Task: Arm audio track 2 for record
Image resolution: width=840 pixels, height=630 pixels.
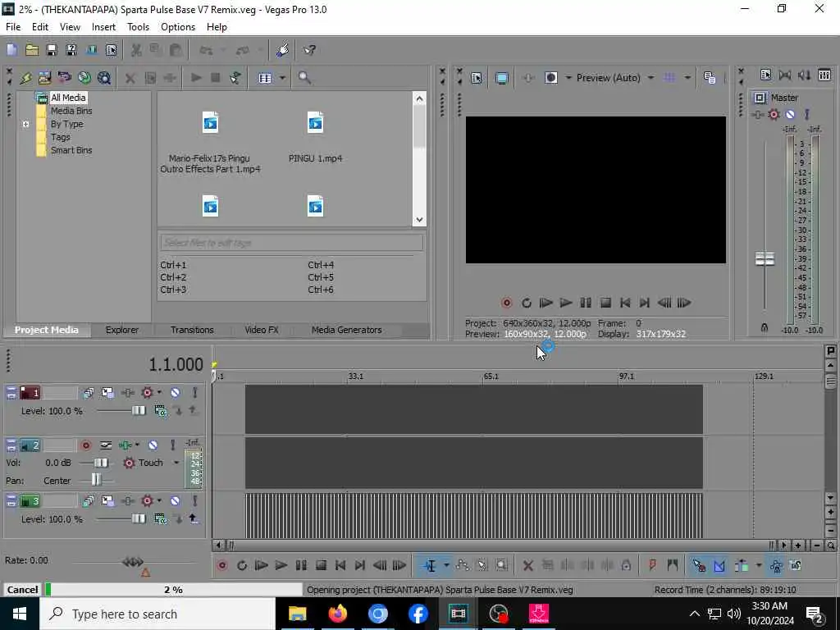Action: tap(85, 445)
